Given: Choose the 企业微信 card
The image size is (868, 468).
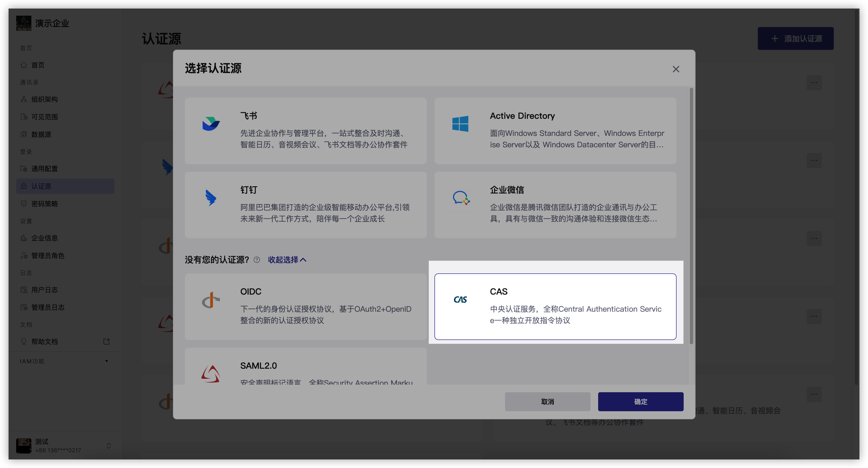Looking at the screenshot, I should (x=555, y=205).
